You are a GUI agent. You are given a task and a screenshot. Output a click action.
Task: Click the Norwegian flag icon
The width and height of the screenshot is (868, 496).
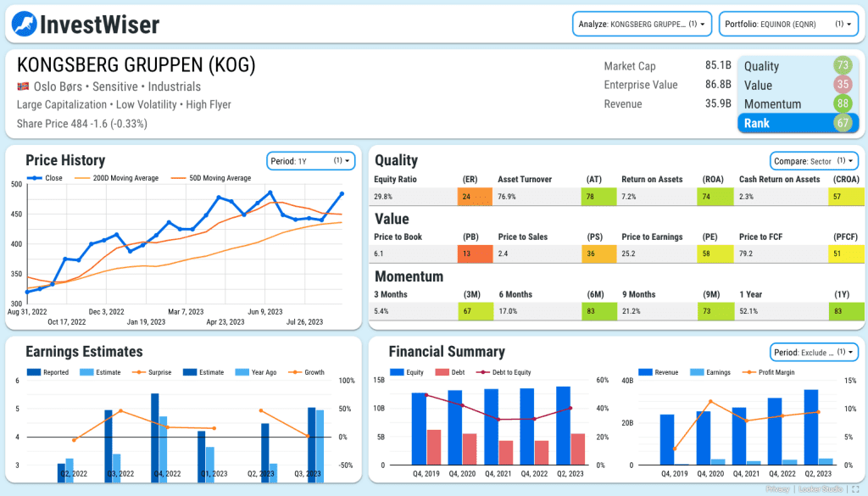pos(23,86)
